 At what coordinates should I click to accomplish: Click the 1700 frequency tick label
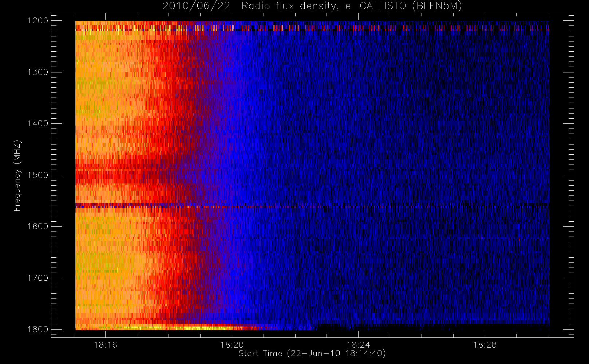pos(38,278)
